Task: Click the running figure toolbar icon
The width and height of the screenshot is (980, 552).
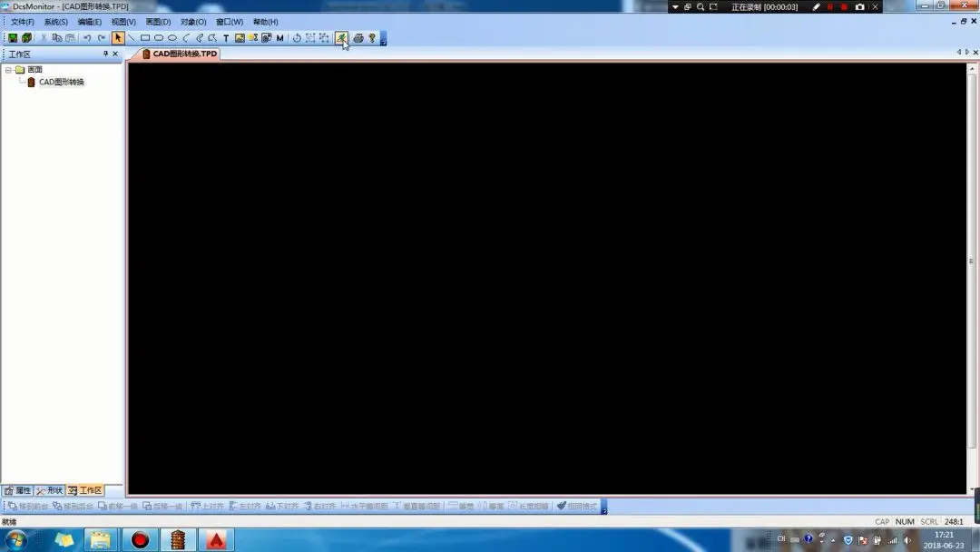Action: [x=341, y=38]
